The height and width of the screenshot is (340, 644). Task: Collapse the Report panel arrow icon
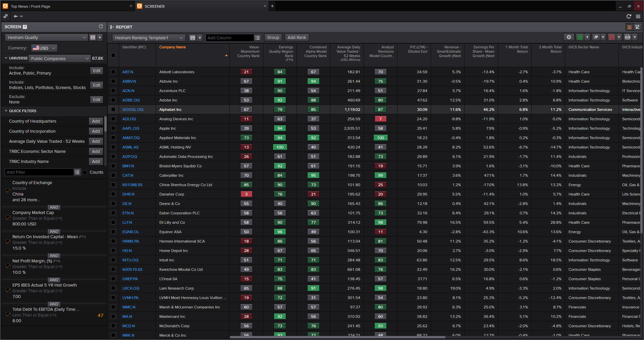[112, 27]
